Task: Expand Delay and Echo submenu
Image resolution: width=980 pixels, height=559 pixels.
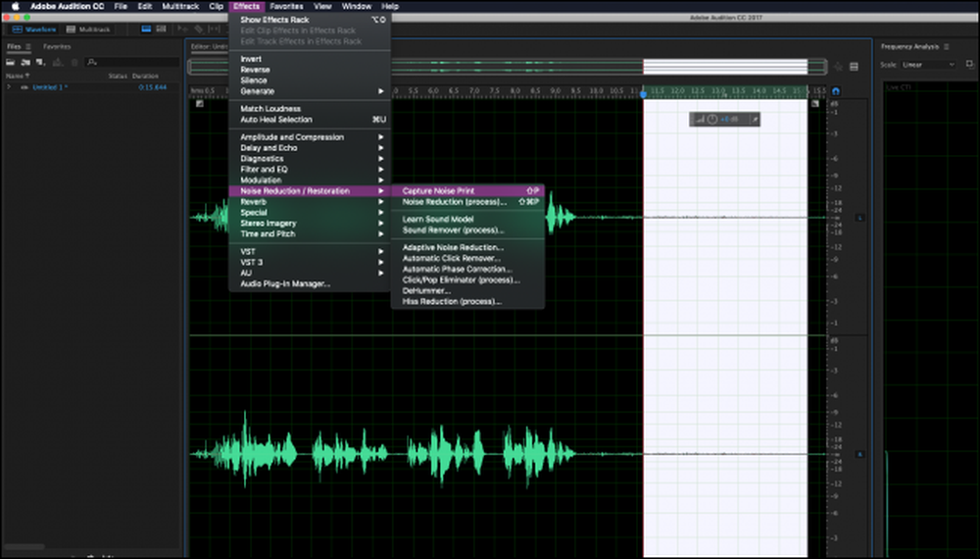Action: pyautogui.click(x=310, y=147)
